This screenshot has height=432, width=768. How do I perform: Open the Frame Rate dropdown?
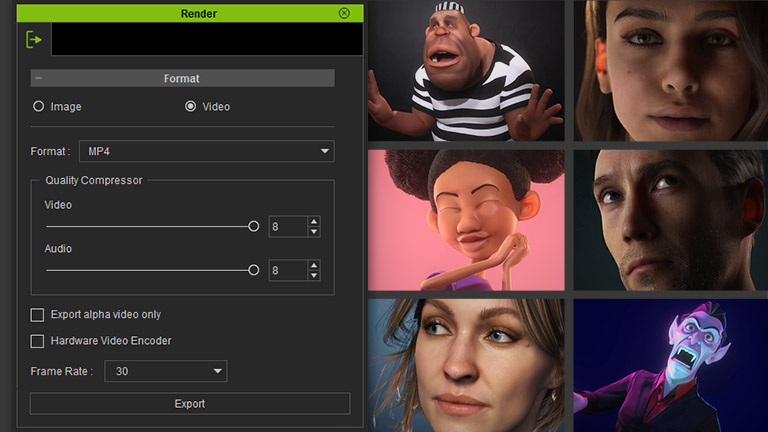click(168, 371)
